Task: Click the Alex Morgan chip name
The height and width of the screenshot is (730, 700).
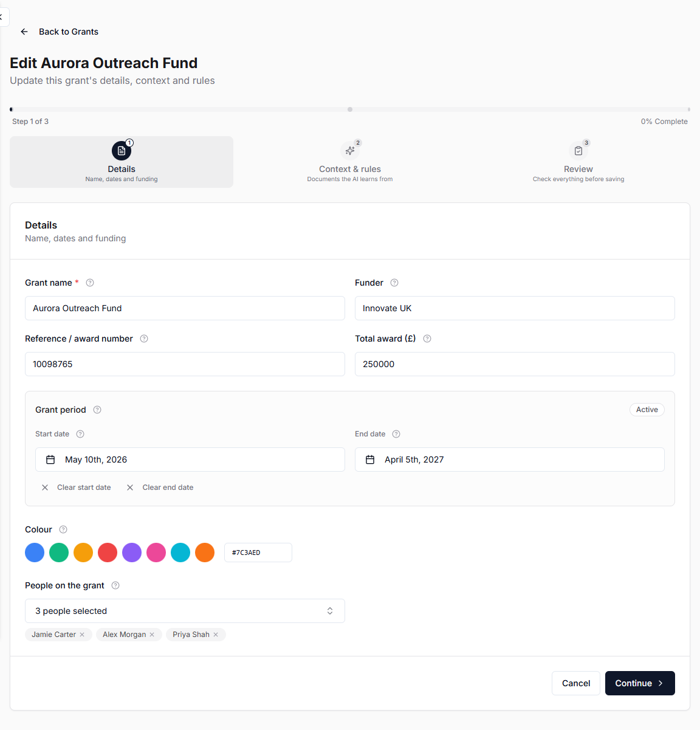Action: (x=124, y=635)
